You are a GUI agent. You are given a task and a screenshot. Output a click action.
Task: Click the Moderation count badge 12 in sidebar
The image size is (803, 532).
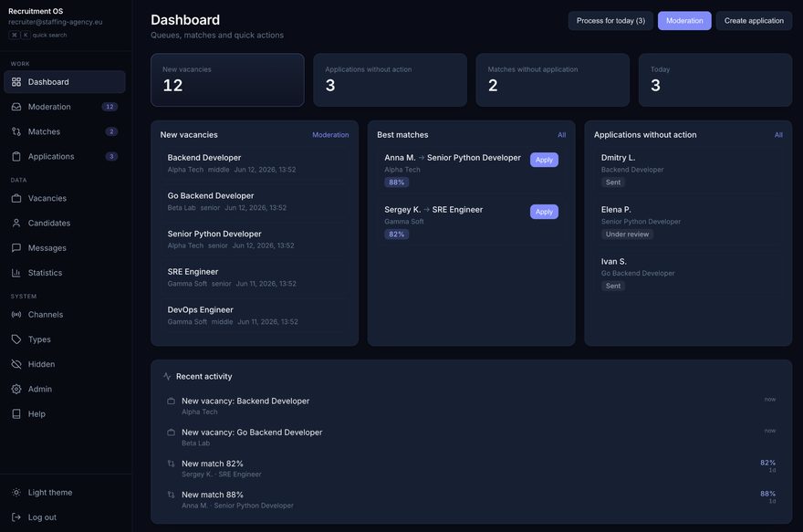[109, 107]
